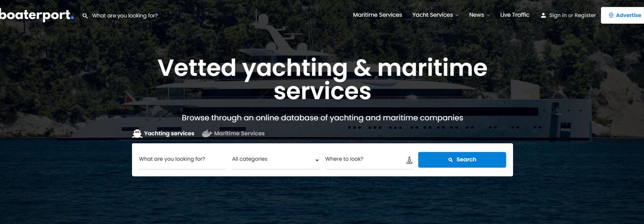Click the person icon next to Sign in

tap(543, 15)
